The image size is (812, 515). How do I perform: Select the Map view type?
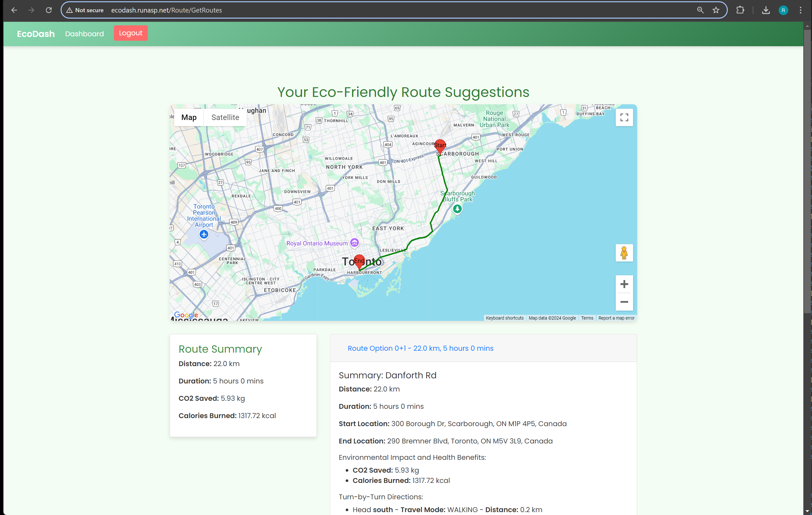pyautogui.click(x=189, y=117)
